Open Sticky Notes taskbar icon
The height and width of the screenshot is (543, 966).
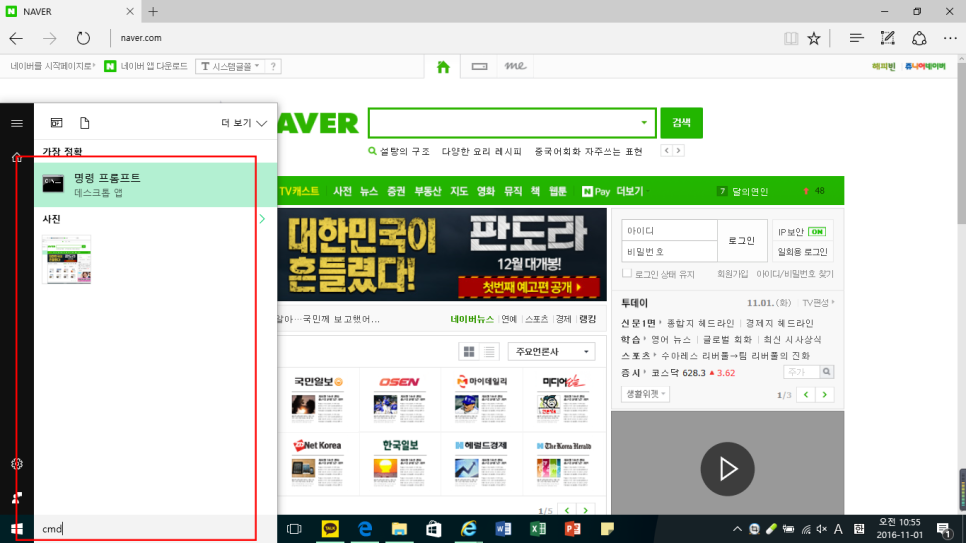pos(607,529)
